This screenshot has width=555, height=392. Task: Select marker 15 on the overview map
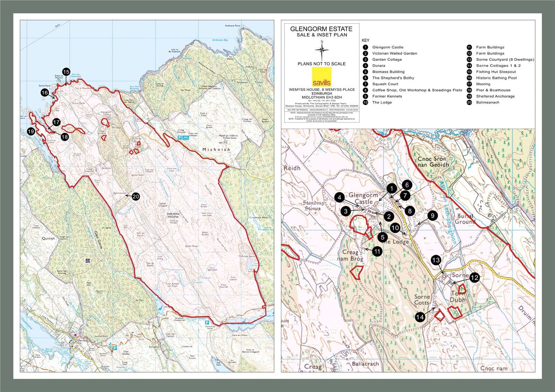(66, 72)
